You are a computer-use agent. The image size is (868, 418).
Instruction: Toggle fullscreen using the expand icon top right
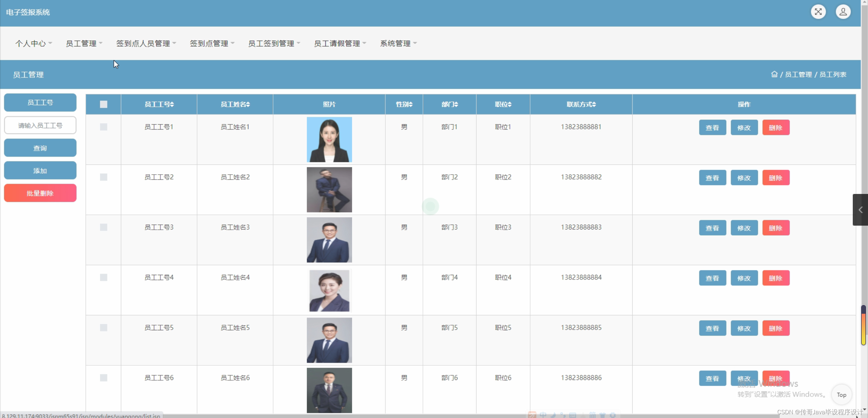(819, 12)
